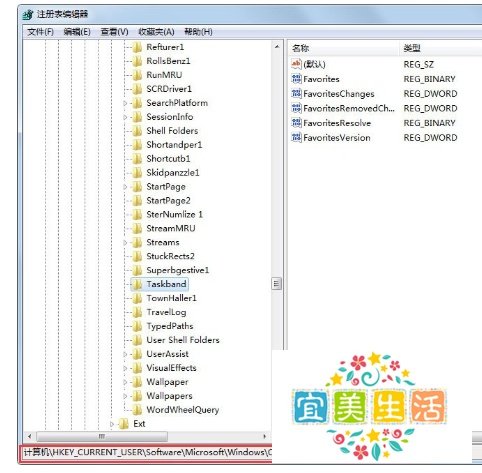Click tree horizontal scrollbar left arrow
Screen dimensions: 482x473
click(x=30, y=436)
